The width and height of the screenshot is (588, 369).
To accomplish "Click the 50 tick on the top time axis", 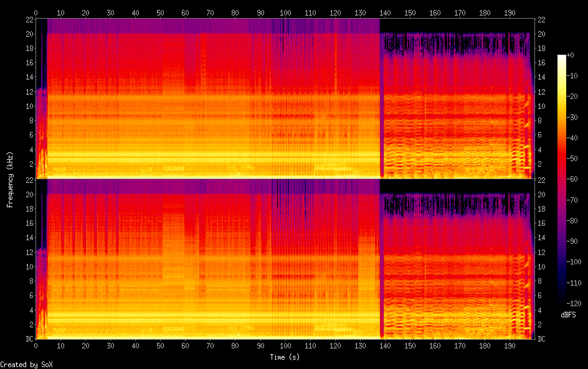I will click(160, 12).
